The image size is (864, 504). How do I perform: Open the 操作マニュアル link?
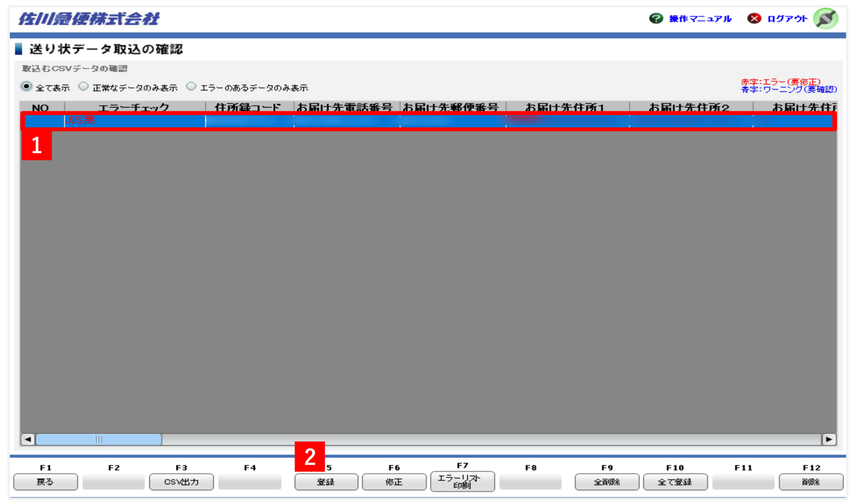click(x=700, y=19)
